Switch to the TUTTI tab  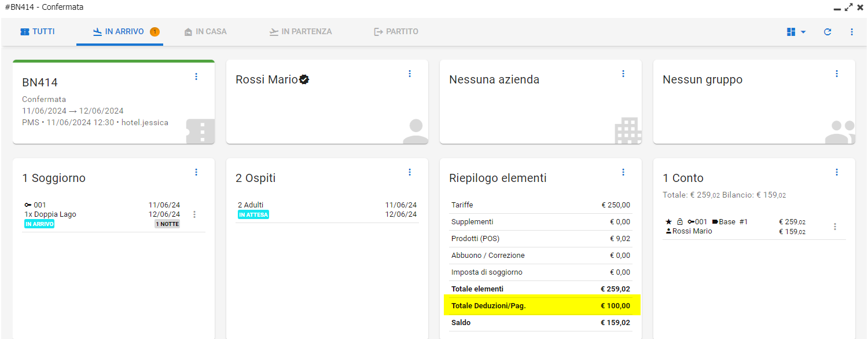[38, 32]
